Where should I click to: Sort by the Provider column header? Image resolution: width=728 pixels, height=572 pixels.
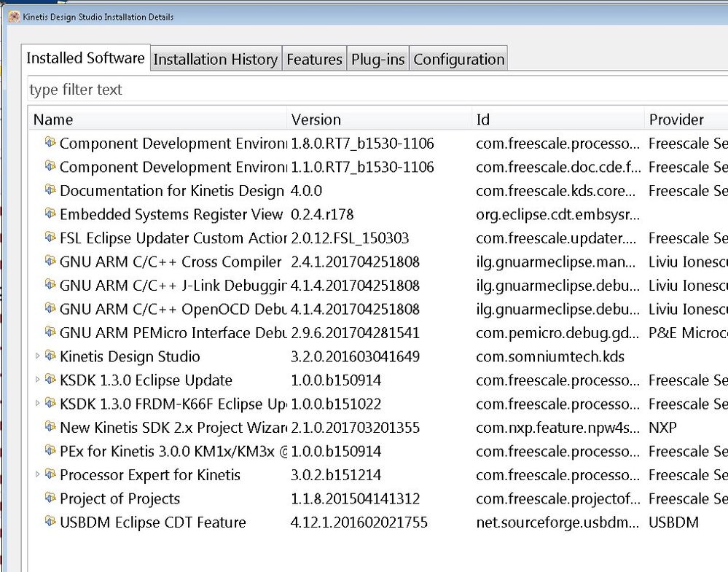click(x=686, y=120)
